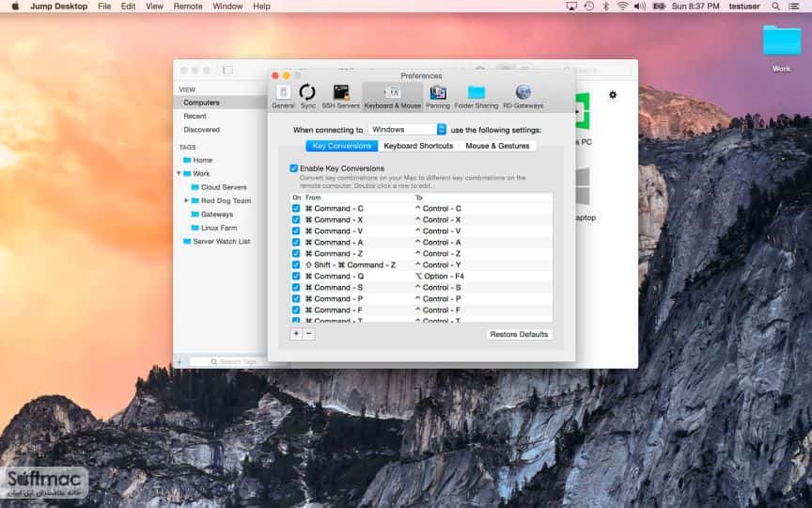Click the AirPlay display icon in menu bar
Image resolution: width=812 pixels, height=508 pixels.
click(x=571, y=7)
